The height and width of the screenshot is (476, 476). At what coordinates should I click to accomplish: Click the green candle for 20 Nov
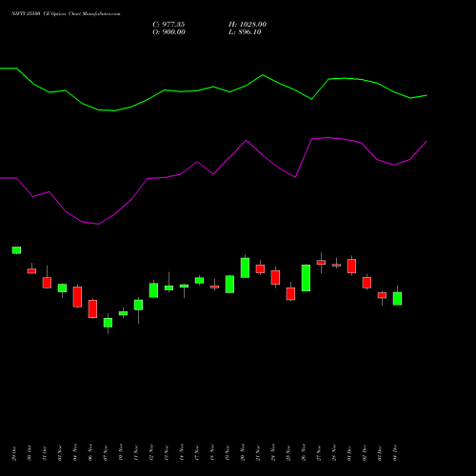pyautogui.click(x=245, y=268)
